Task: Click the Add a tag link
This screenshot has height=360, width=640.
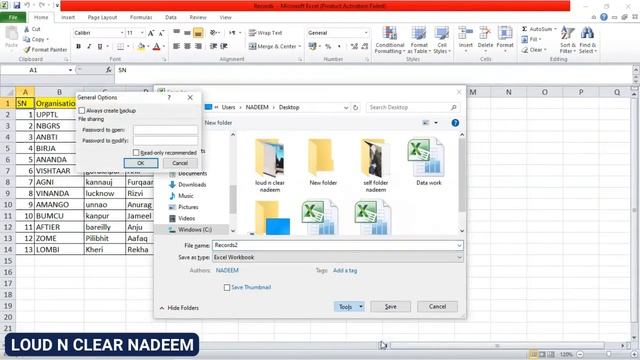Action: pyautogui.click(x=345, y=271)
